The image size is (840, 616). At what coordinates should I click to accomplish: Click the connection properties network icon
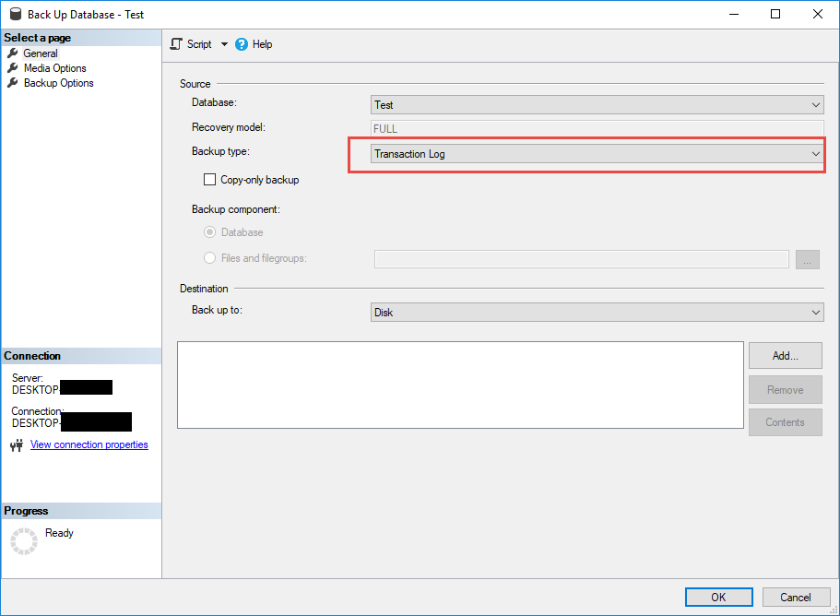pos(16,445)
